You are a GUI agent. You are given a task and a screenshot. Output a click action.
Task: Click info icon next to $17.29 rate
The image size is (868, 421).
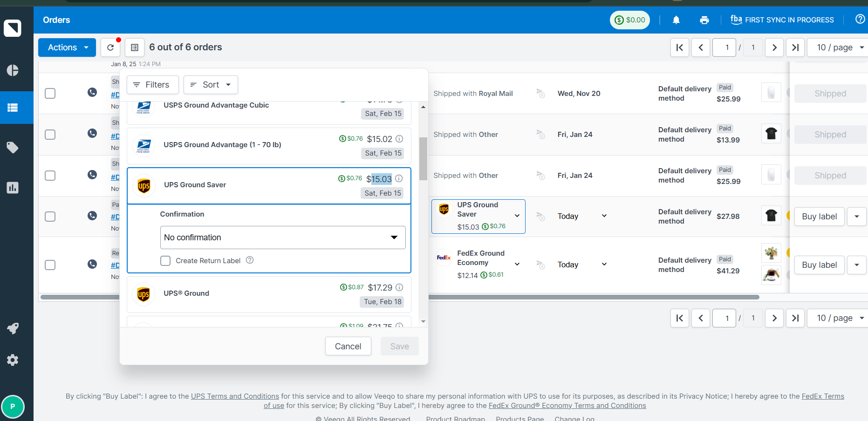pyautogui.click(x=399, y=287)
